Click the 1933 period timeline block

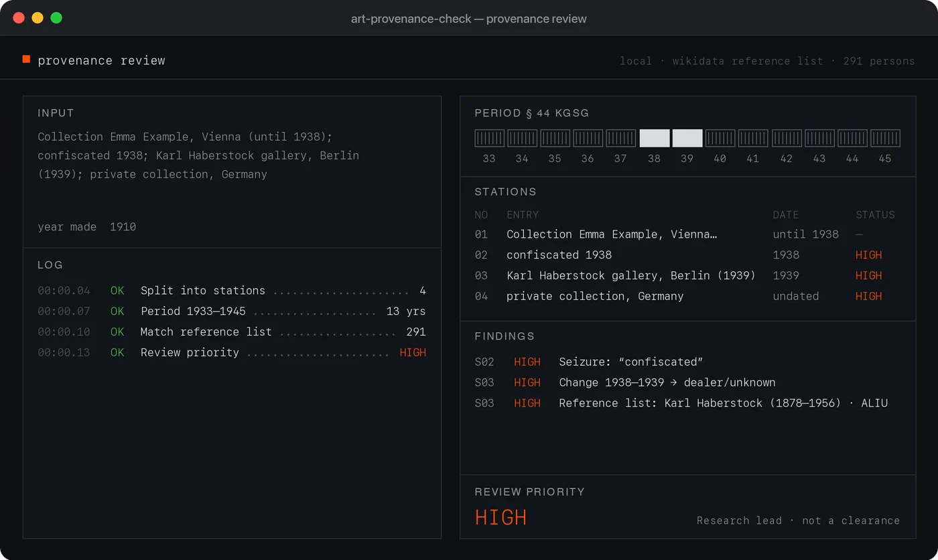click(490, 138)
